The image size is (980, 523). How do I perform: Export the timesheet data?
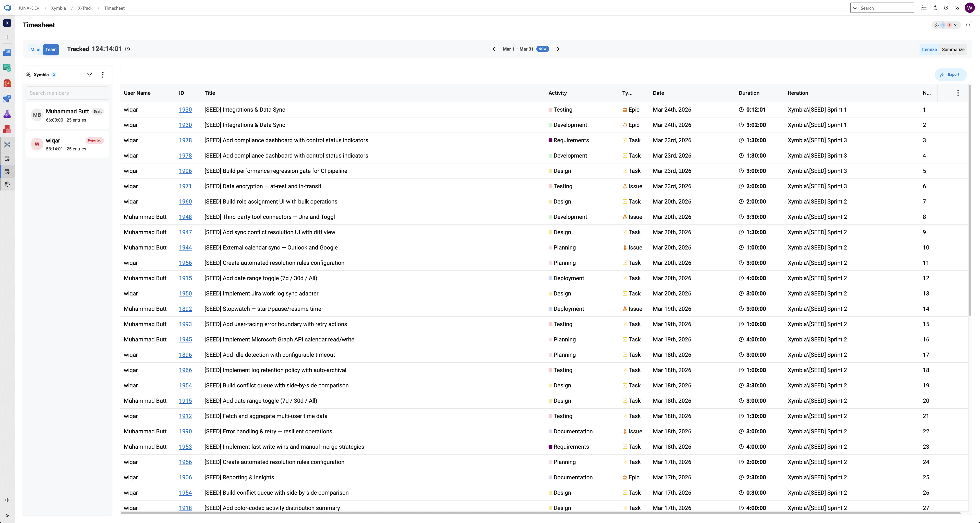point(950,75)
